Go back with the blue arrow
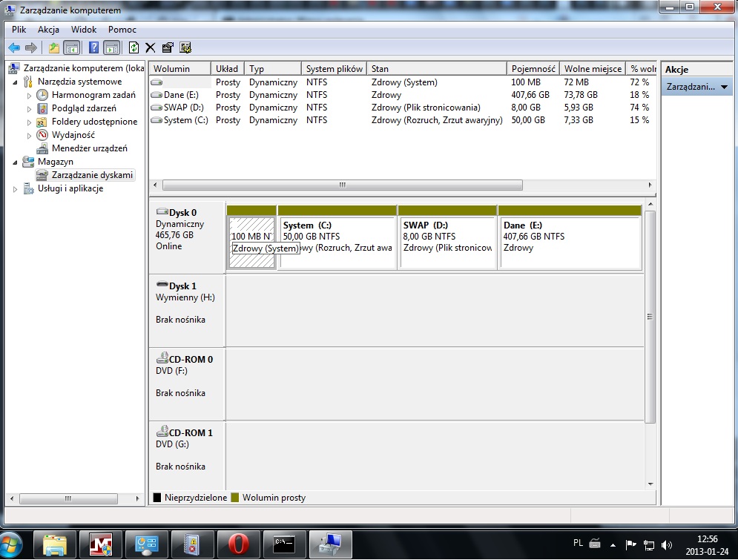 tap(14, 47)
